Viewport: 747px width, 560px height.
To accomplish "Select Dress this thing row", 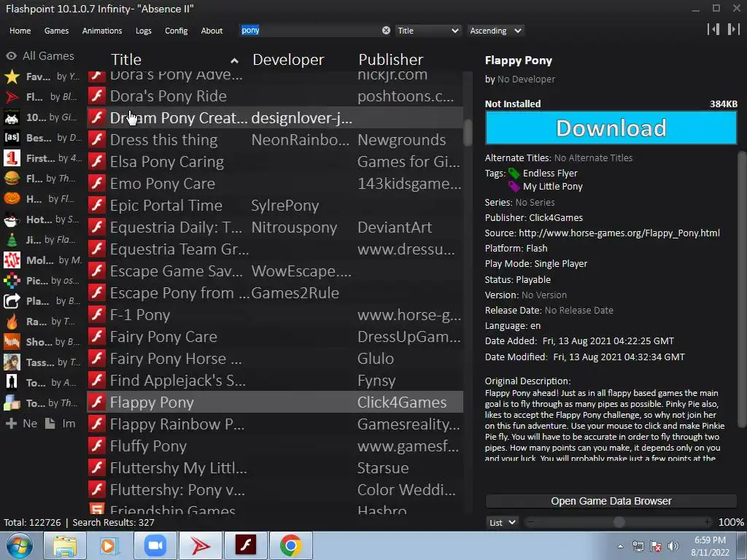I will coord(275,140).
